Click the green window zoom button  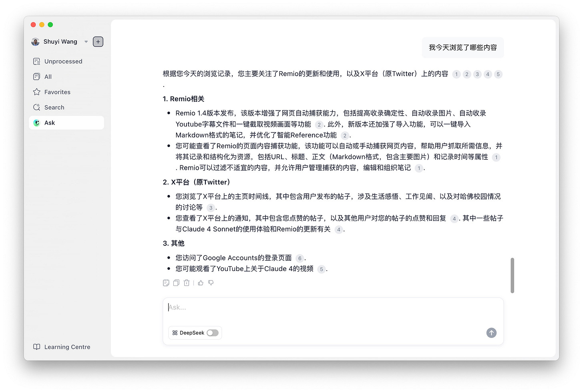50,25
